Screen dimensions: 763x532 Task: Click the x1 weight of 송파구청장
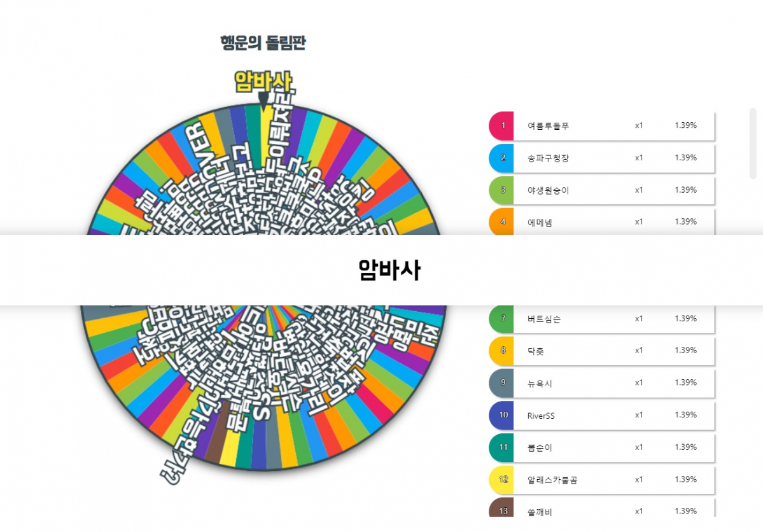639,158
